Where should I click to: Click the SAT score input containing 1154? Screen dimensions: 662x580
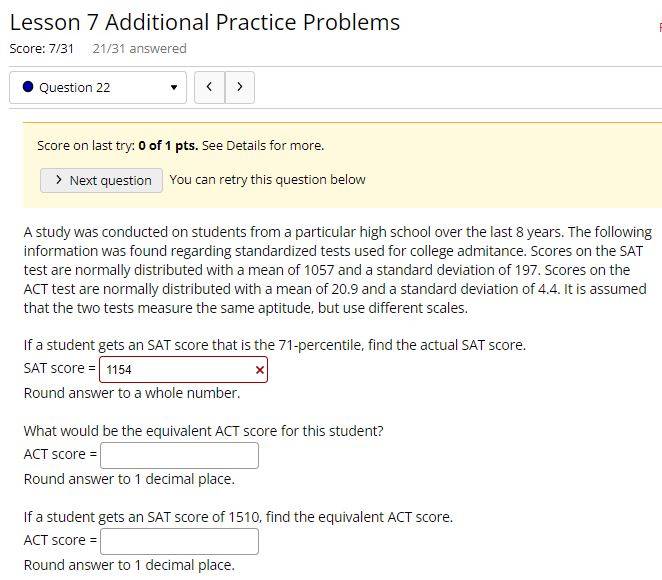point(183,370)
